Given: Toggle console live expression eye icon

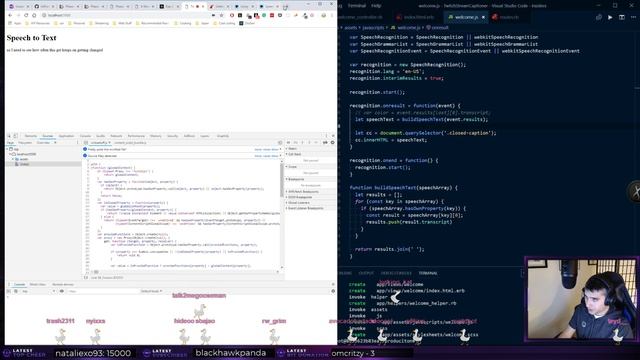Looking at the screenshot, I should (x=62, y=291).
